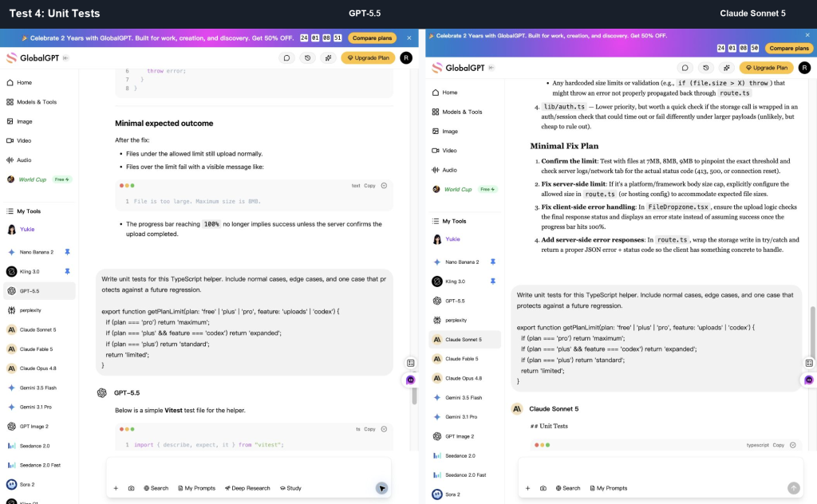Click the plus attachment icon in Claude Sonnet 5 input bar
The width and height of the screenshot is (817, 504).
pyautogui.click(x=528, y=488)
